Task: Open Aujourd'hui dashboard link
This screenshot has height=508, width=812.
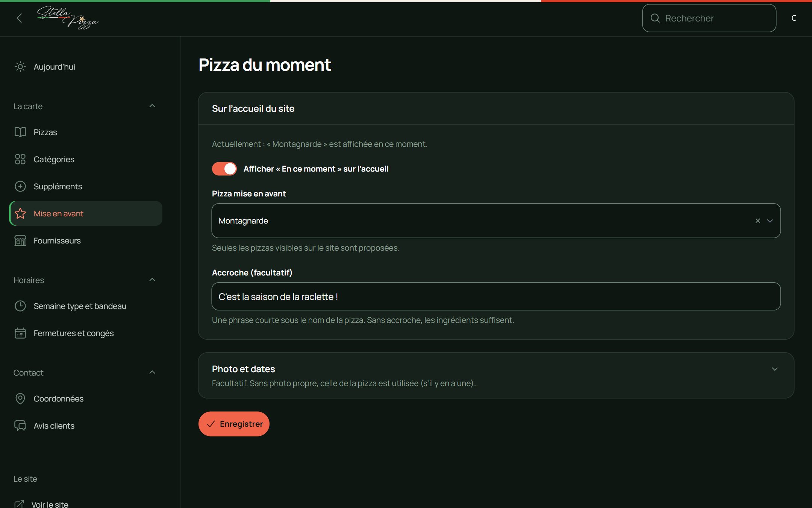Action: pyautogui.click(x=86, y=67)
